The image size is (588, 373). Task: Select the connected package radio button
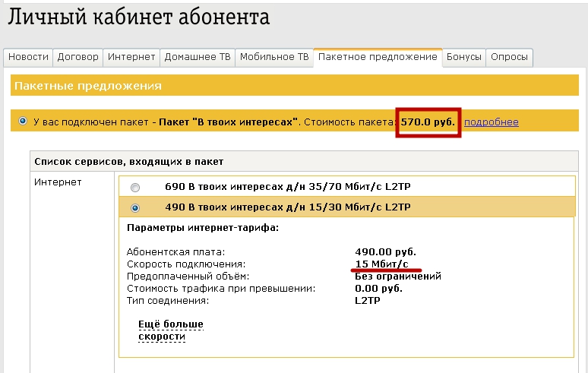[23, 121]
